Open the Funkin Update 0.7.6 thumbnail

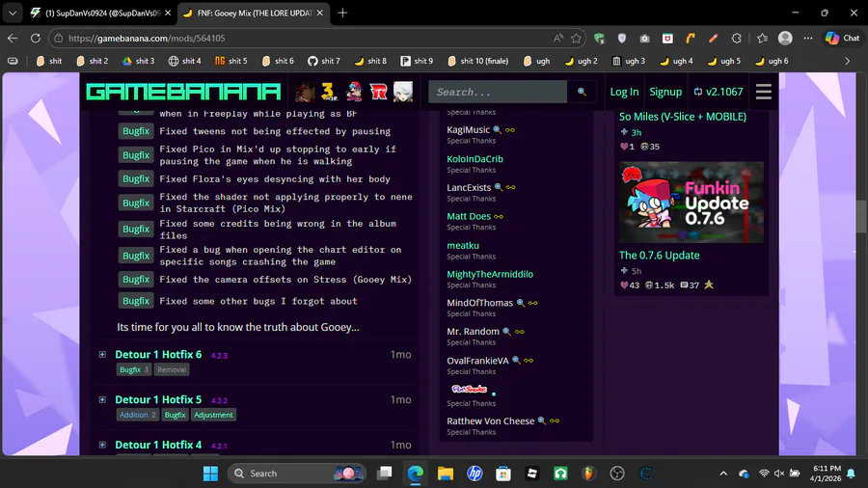pyautogui.click(x=692, y=203)
